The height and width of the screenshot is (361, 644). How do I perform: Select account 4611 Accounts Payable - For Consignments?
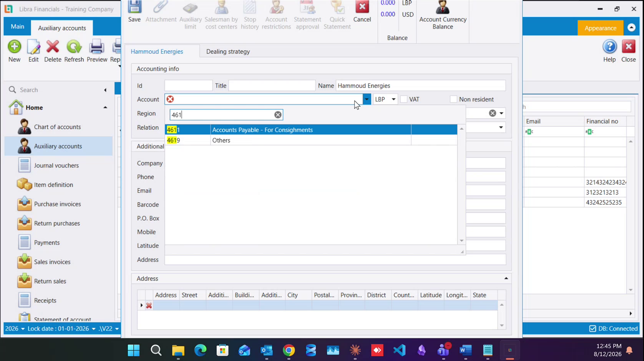311,130
